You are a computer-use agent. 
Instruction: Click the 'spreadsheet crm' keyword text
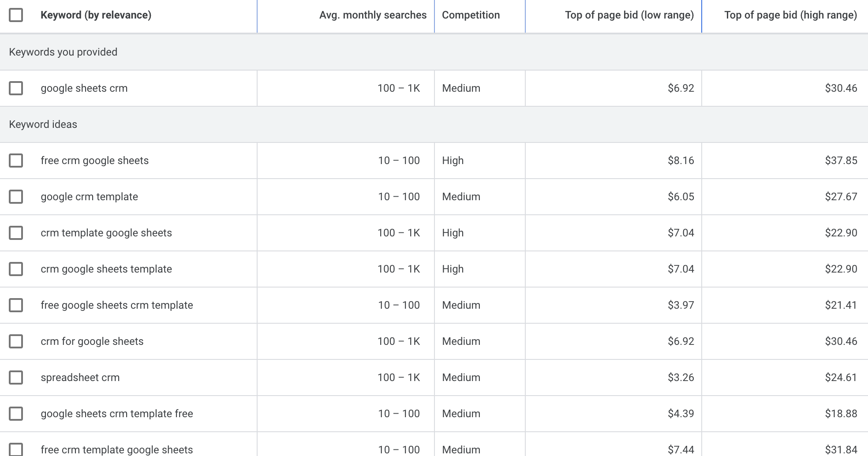[x=80, y=378]
